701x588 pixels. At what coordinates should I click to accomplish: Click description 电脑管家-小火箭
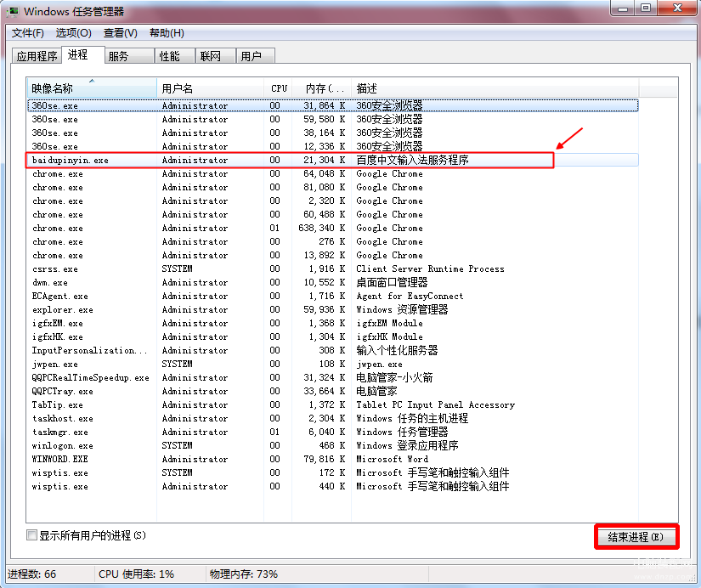394,378
